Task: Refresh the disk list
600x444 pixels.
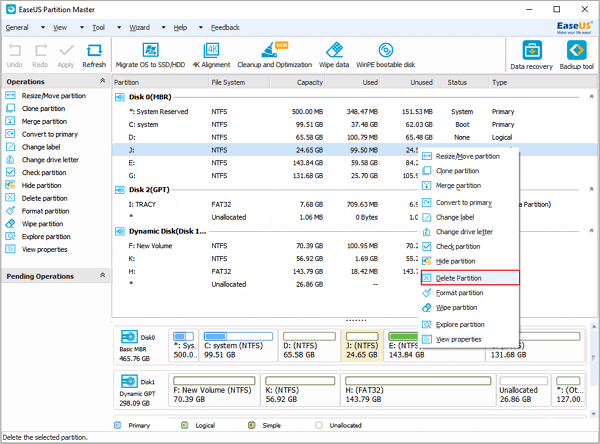Action: pyautogui.click(x=94, y=56)
